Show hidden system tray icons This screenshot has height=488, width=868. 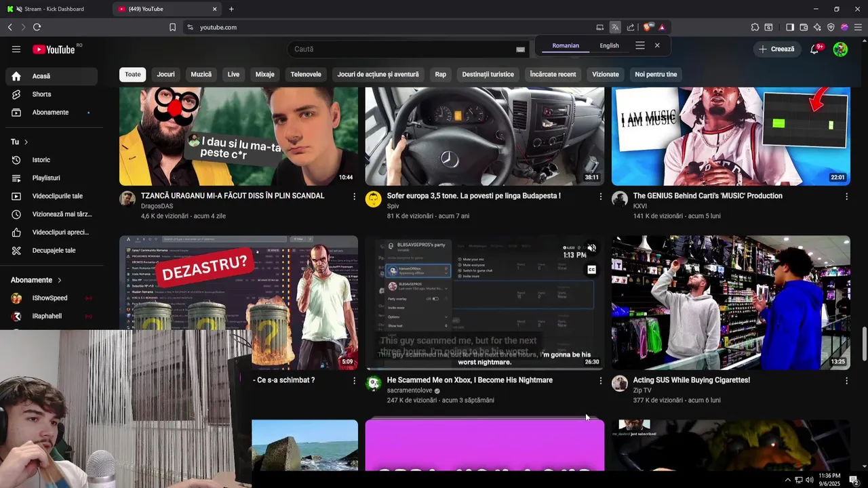click(x=787, y=480)
